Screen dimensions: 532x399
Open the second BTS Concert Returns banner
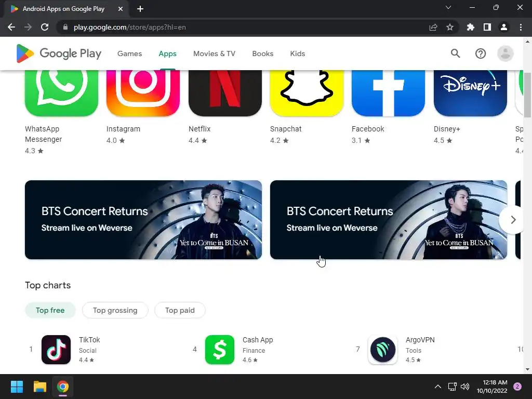389,220
